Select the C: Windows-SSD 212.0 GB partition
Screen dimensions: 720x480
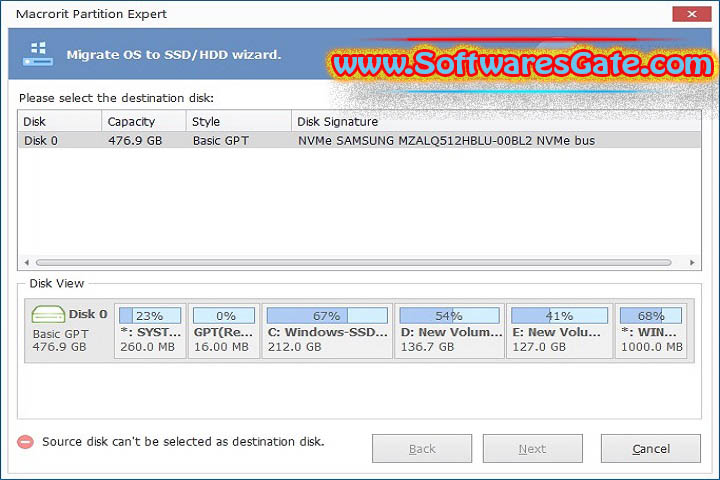327,331
